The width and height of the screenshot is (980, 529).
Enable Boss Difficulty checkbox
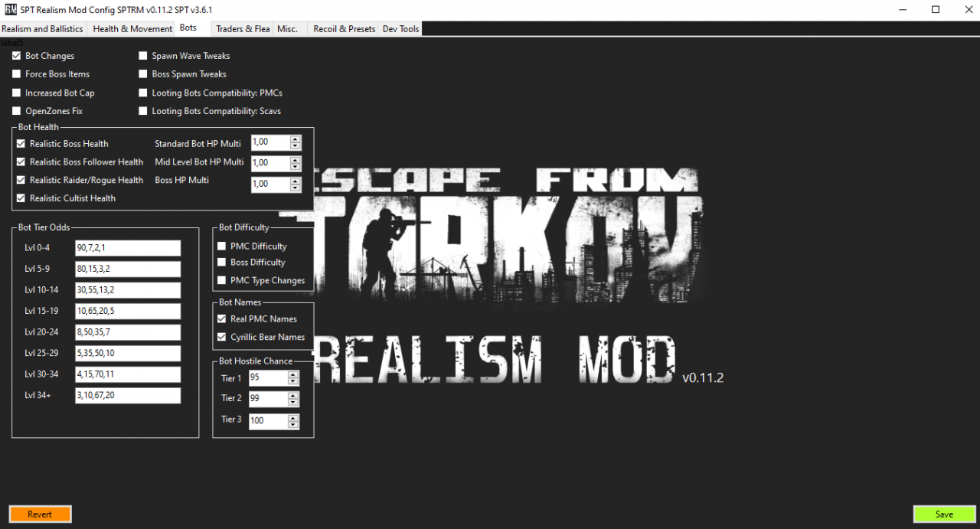222,262
